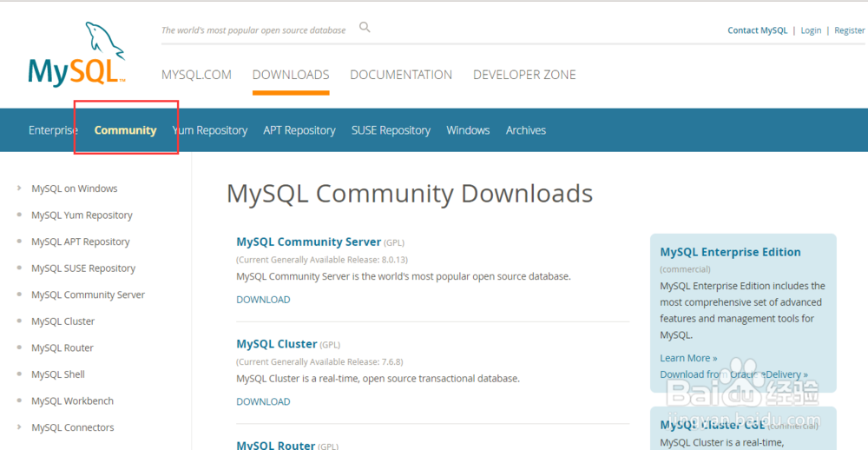Expand arrow beside MySQL on Windows
The image size is (868, 450).
(20, 189)
